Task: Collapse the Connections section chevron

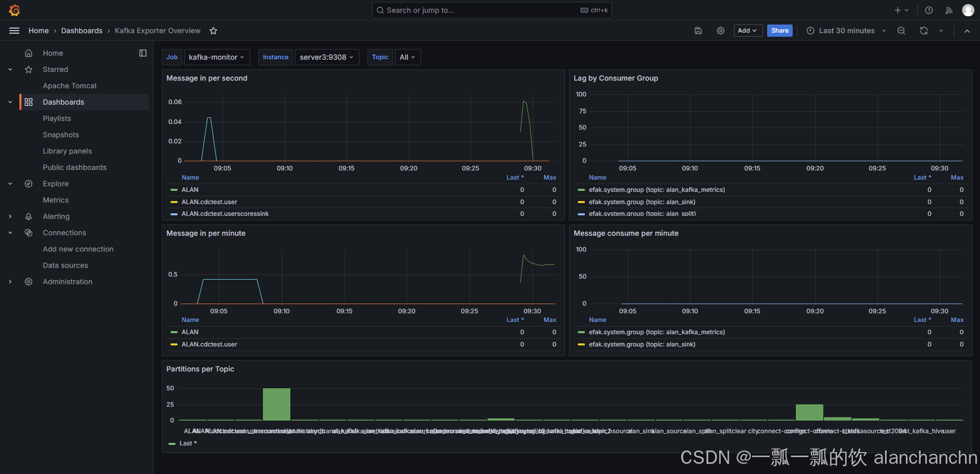Action: pyautogui.click(x=10, y=233)
